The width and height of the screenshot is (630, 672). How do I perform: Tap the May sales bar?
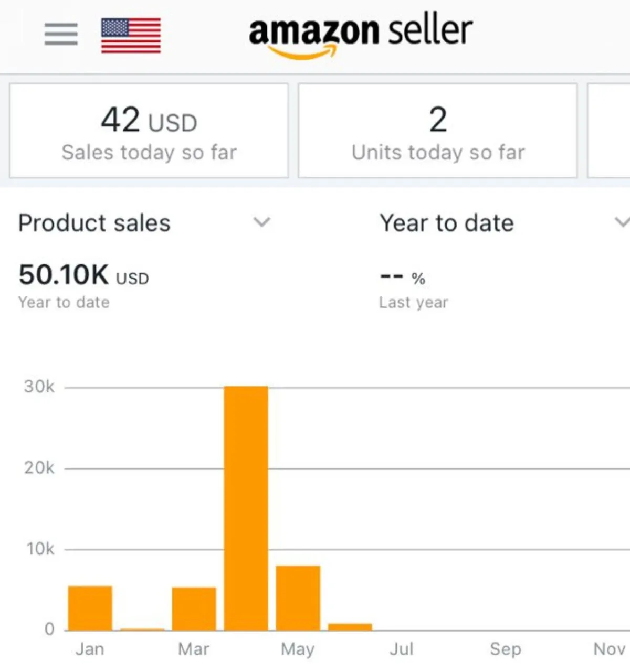[x=298, y=598]
